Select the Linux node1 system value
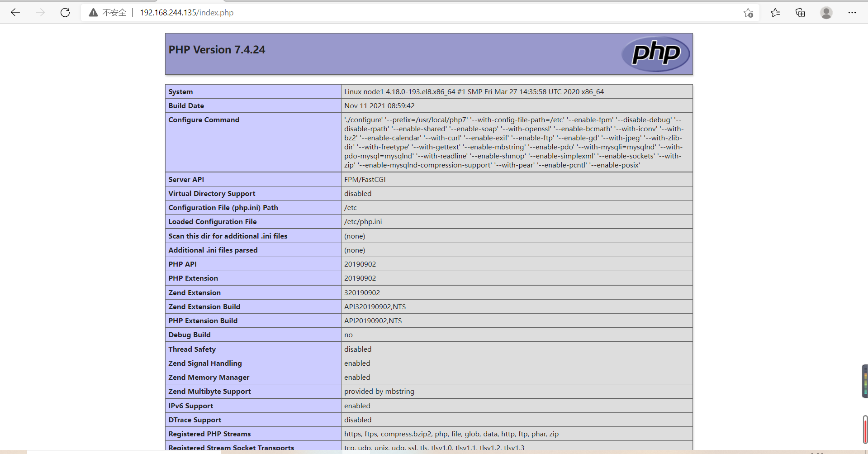The height and width of the screenshot is (454, 868). tap(474, 91)
